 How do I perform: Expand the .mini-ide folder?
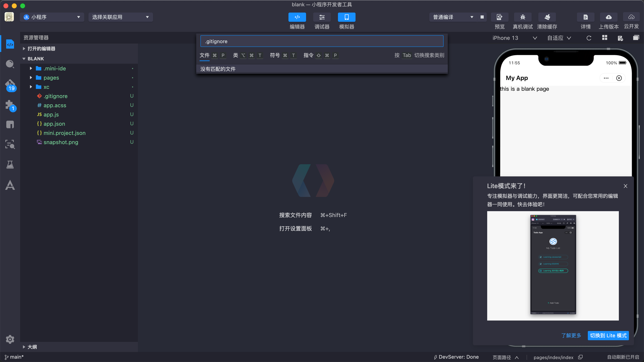(x=79, y=68)
